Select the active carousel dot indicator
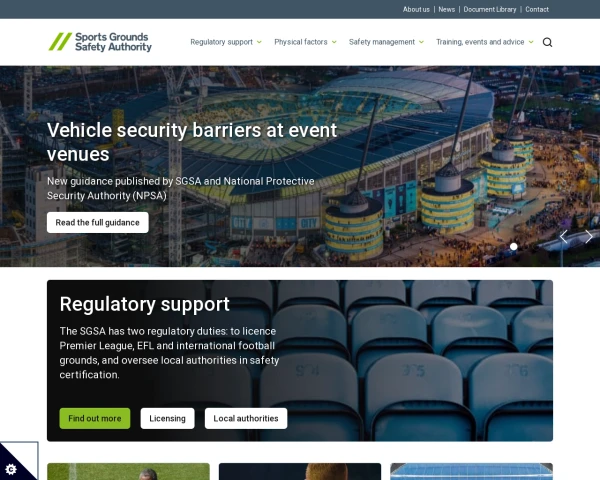Viewport: 600px width, 480px height. (x=514, y=247)
